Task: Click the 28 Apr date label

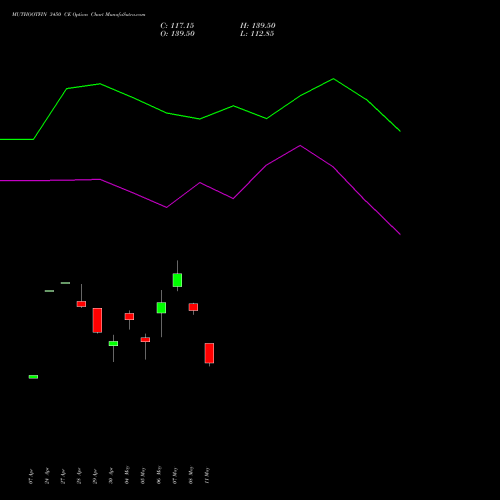Action: click(x=79, y=476)
